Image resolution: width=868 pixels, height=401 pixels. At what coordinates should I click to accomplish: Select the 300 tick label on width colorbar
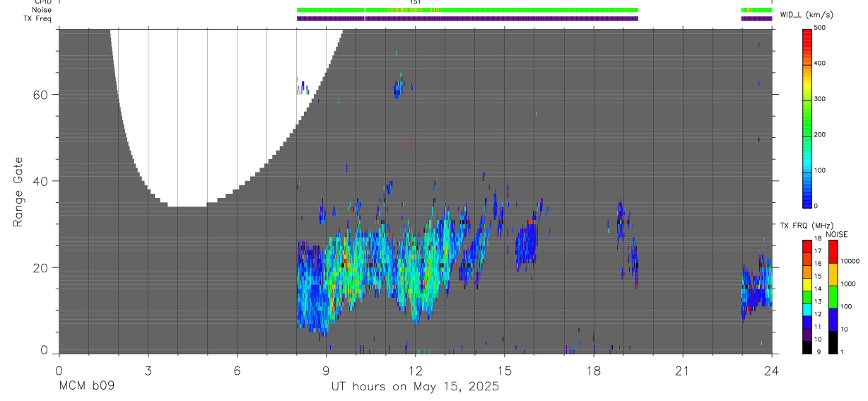pos(821,99)
